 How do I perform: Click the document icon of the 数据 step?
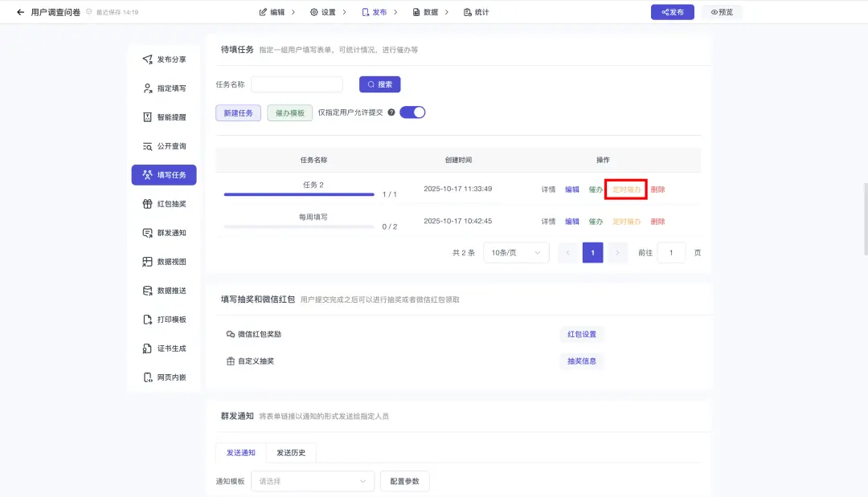(416, 12)
